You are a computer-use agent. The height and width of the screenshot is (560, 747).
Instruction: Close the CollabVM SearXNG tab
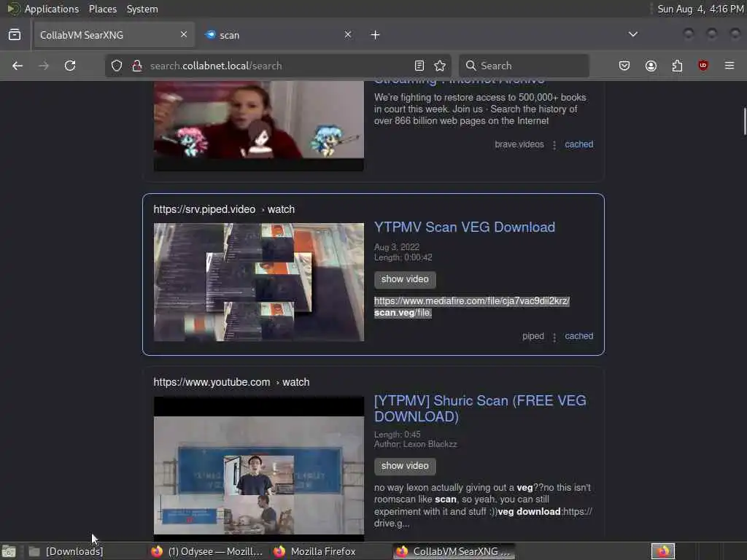[184, 34]
